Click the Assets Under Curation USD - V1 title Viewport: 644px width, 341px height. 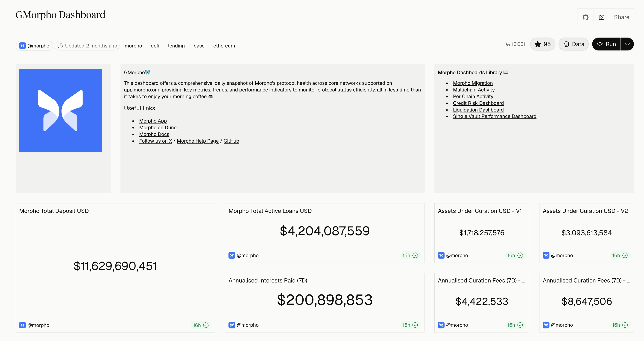click(480, 211)
